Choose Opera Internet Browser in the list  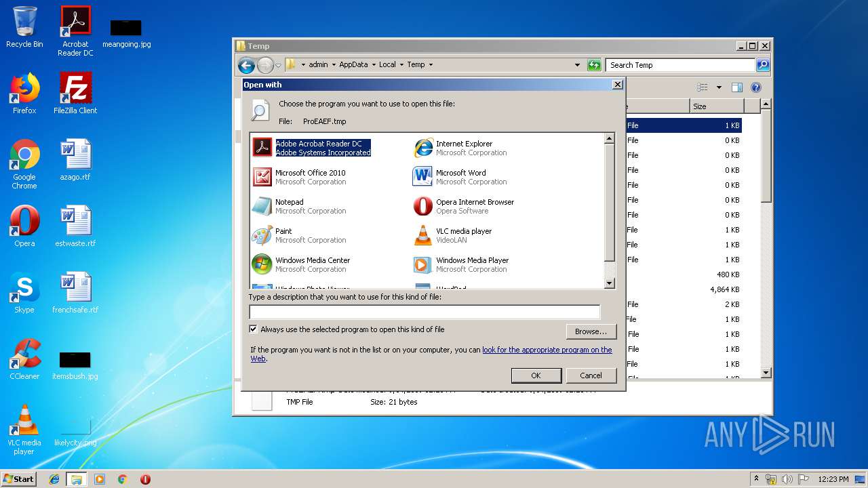464,206
